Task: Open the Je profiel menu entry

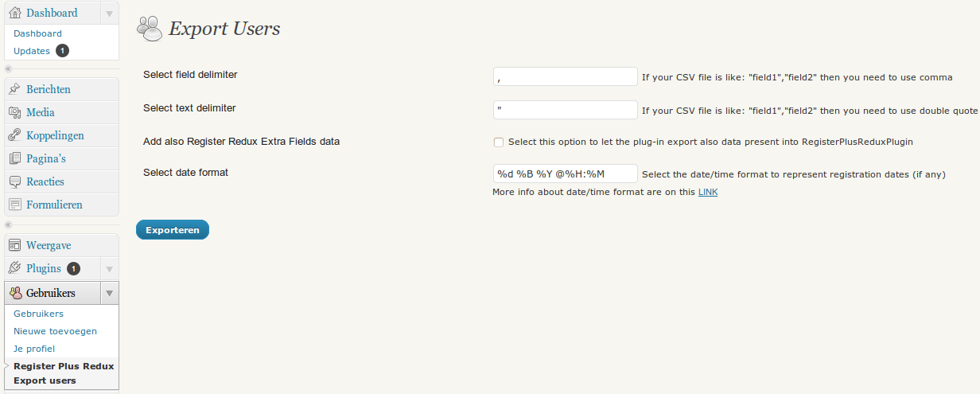Action: 34,349
